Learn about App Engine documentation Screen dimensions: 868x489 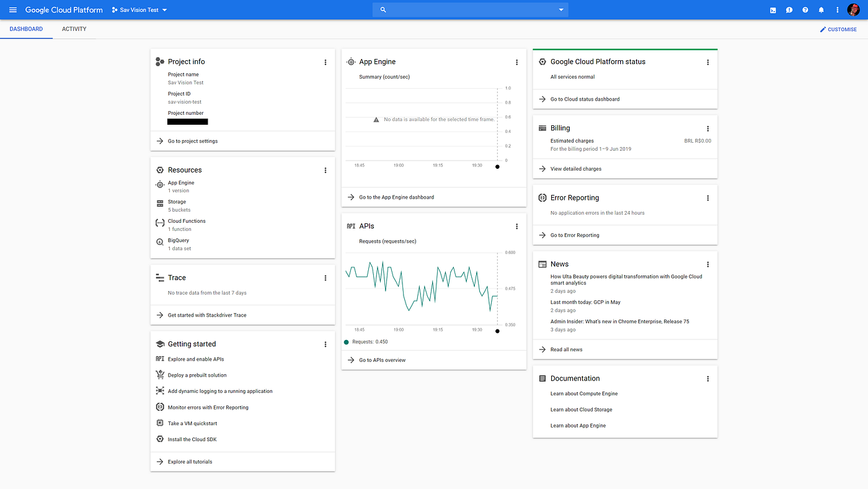pos(578,426)
